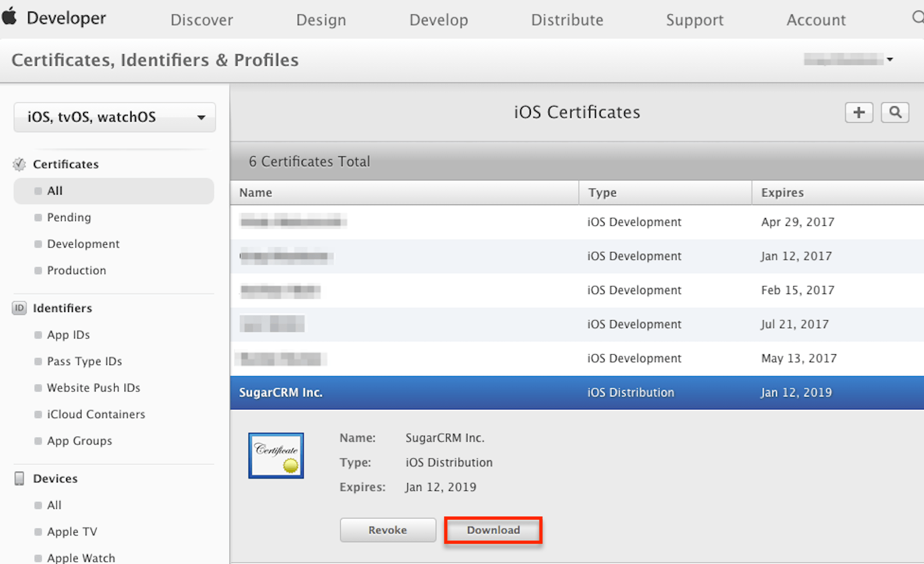Sort by Expires column header
Viewport: 924px width, 564px height.
point(838,192)
